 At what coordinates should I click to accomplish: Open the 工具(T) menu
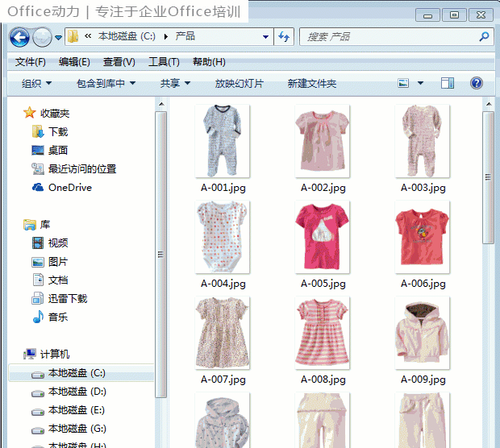pos(164,62)
